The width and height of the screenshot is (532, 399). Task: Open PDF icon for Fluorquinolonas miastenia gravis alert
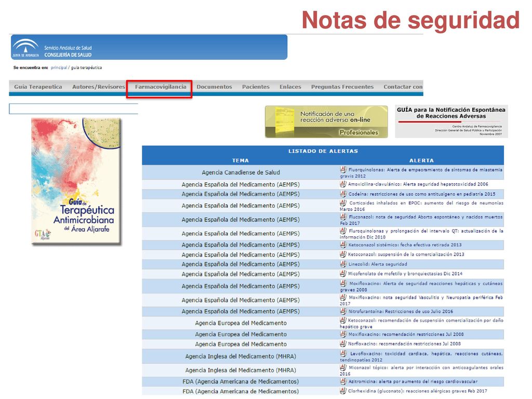coord(343,169)
